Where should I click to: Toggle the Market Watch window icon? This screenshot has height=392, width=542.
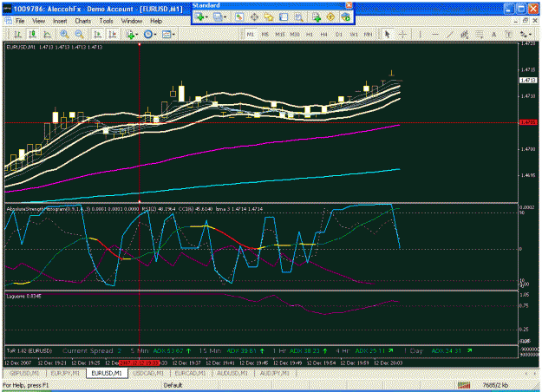[239, 16]
